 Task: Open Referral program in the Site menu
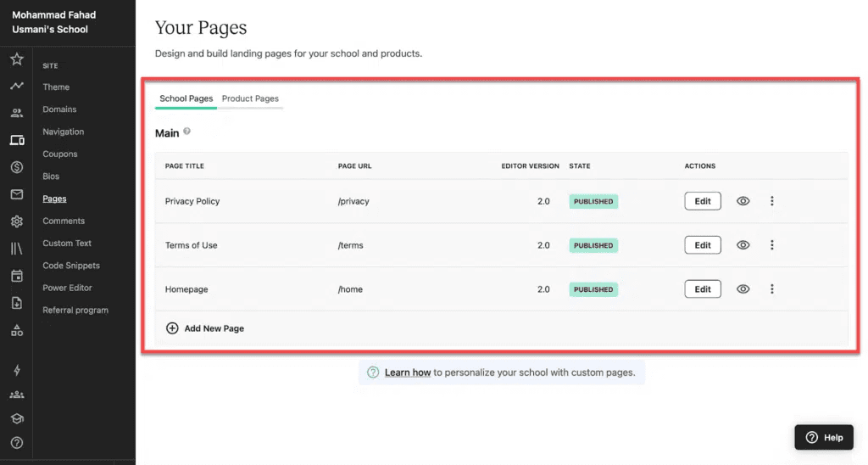tap(75, 310)
